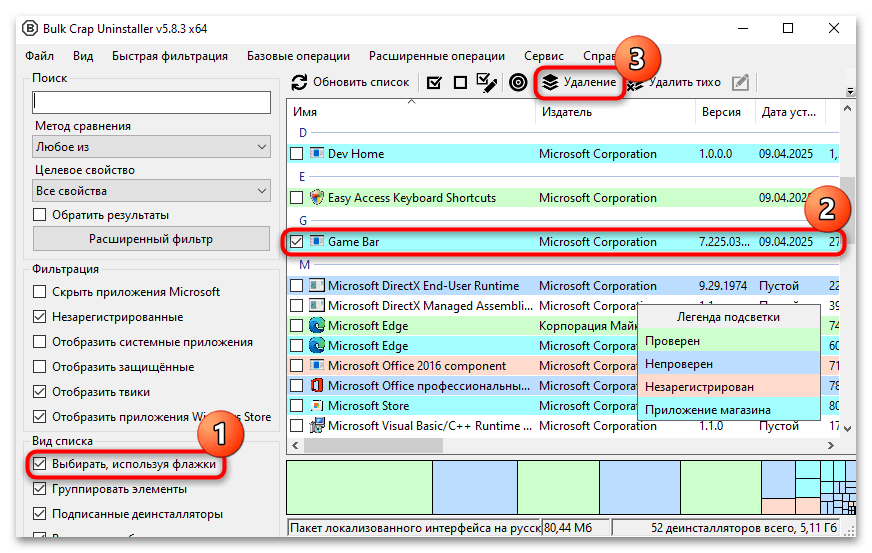Open the Вид menu
This screenshot has width=872, height=553.
[83, 56]
